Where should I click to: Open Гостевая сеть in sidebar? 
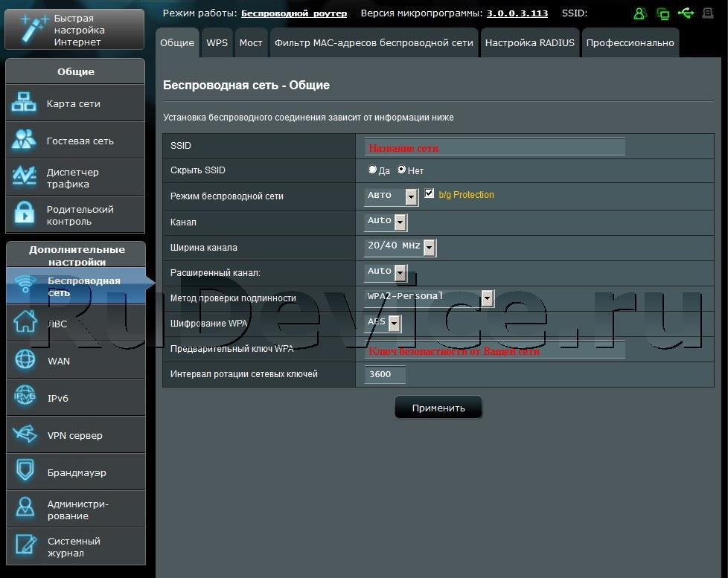coord(75,140)
